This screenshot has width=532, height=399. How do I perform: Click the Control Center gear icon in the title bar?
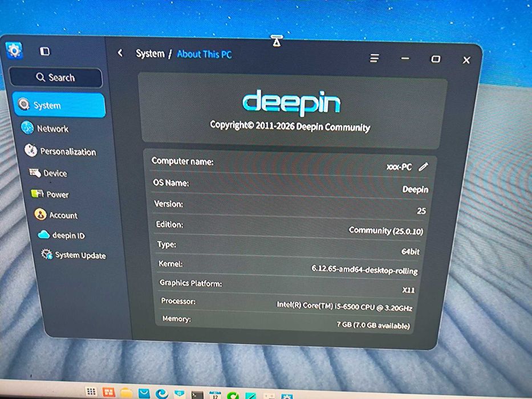click(x=14, y=50)
